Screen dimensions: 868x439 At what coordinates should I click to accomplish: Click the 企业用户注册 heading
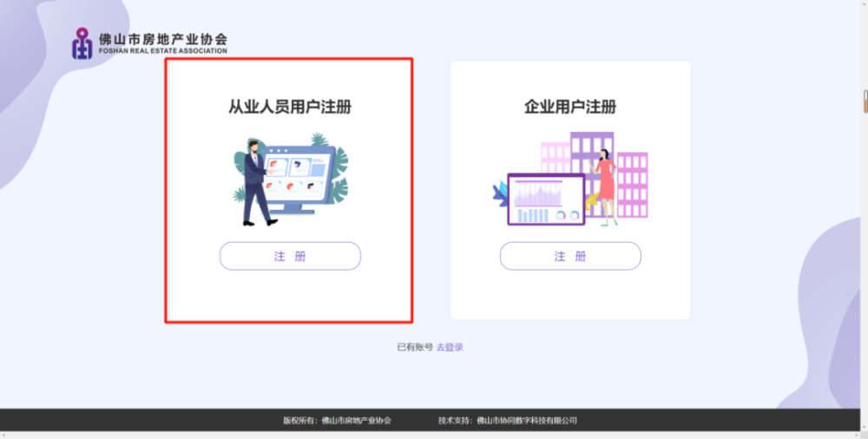(x=570, y=107)
